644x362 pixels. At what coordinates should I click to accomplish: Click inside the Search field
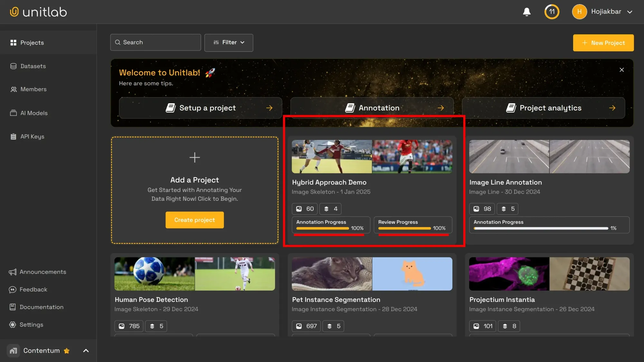[x=155, y=42]
